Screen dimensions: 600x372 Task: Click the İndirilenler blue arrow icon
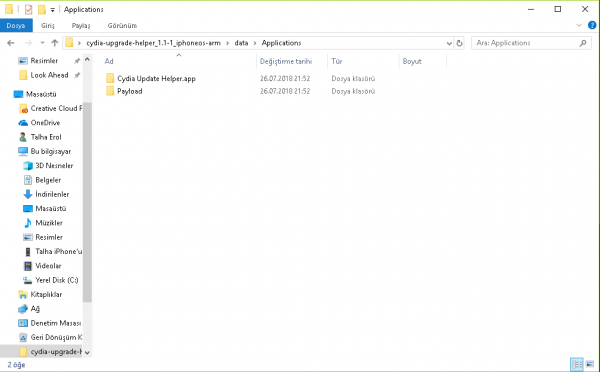[x=28, y=194]
